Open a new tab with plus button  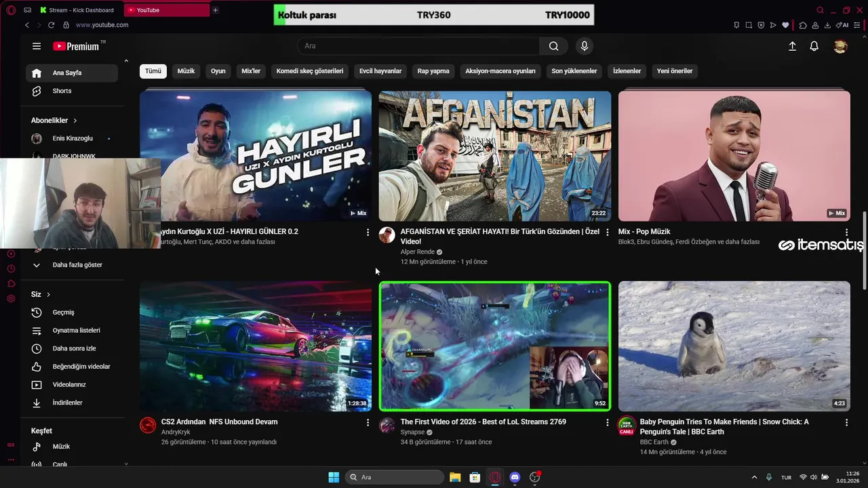pos(215,10)
